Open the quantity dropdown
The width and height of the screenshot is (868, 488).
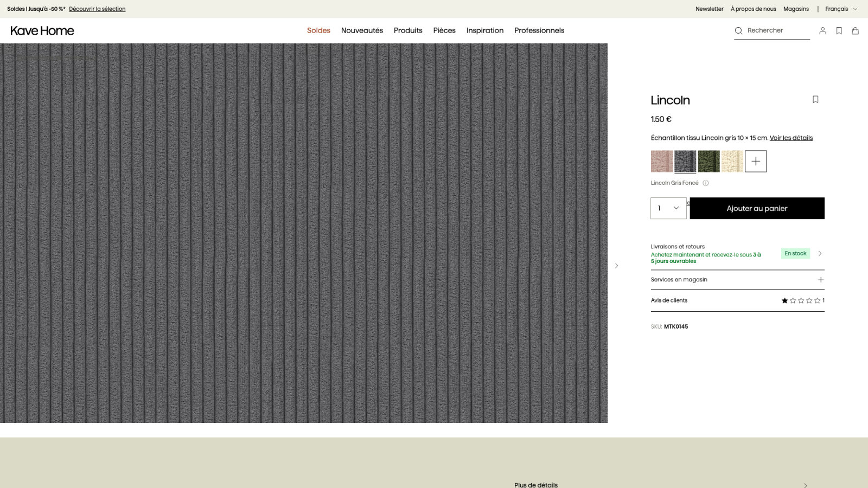tap(668, 208)
